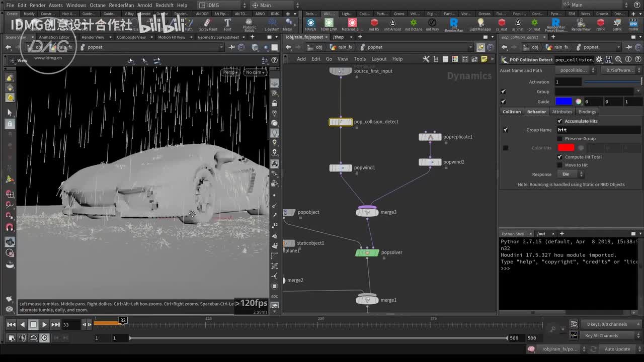The image size is (644, 362).
Task: Open the Asset Name popcollisio dropdown
Action: click(577, 70)
